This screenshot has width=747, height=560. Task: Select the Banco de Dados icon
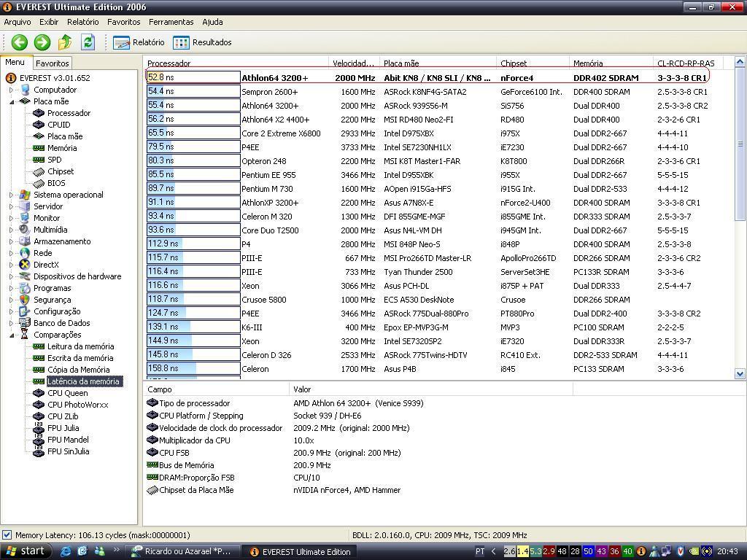[x=25, y=323]
